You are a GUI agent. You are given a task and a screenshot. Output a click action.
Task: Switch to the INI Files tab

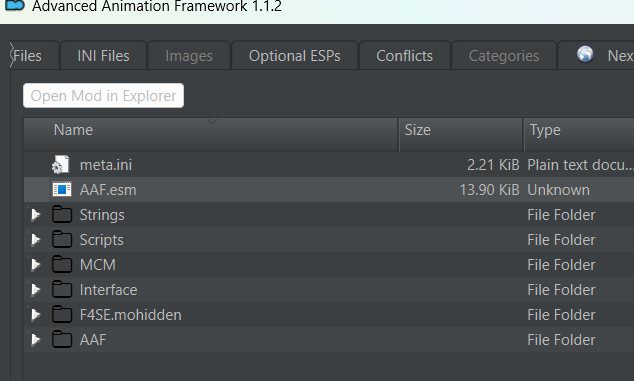pyautogui.click(x=104, y=55)
